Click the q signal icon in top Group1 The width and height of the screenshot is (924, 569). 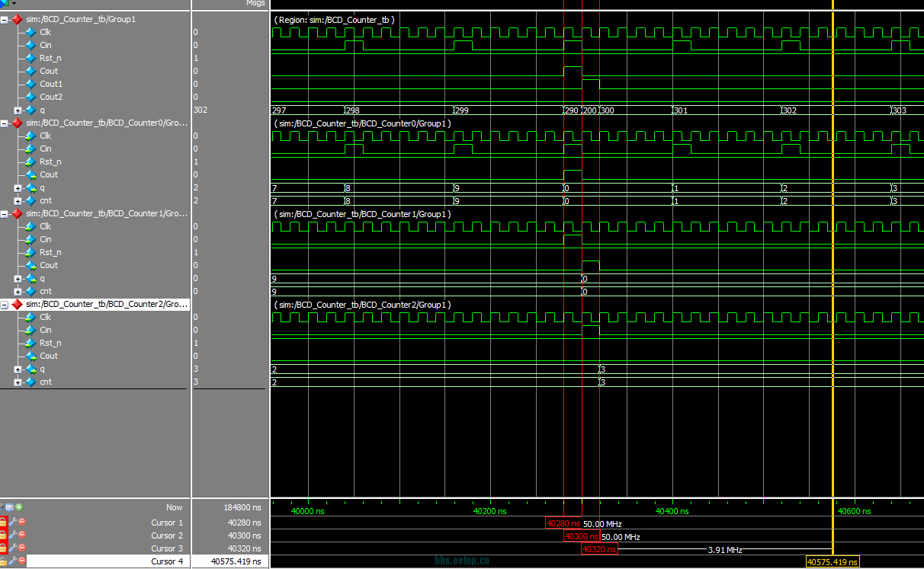(30, 110)
